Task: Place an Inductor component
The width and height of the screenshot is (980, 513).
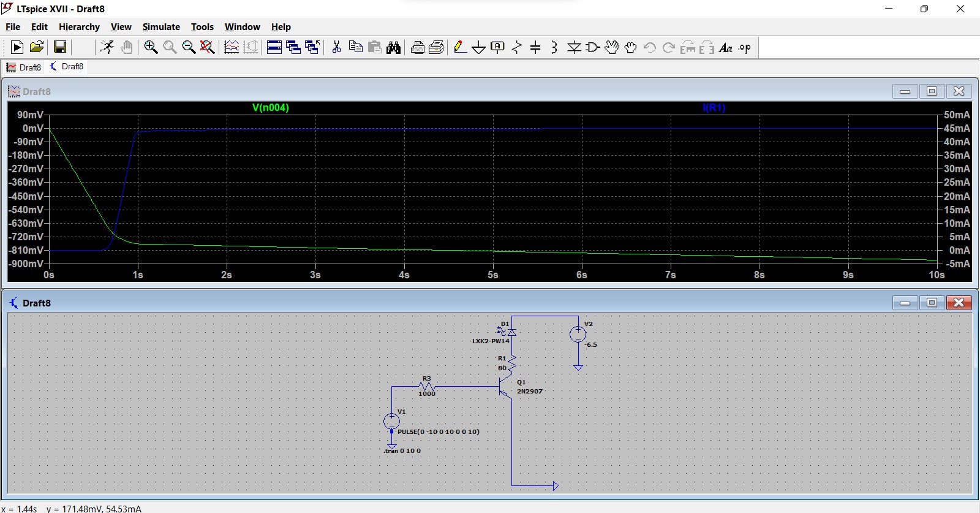Action: tap(554, 47)
